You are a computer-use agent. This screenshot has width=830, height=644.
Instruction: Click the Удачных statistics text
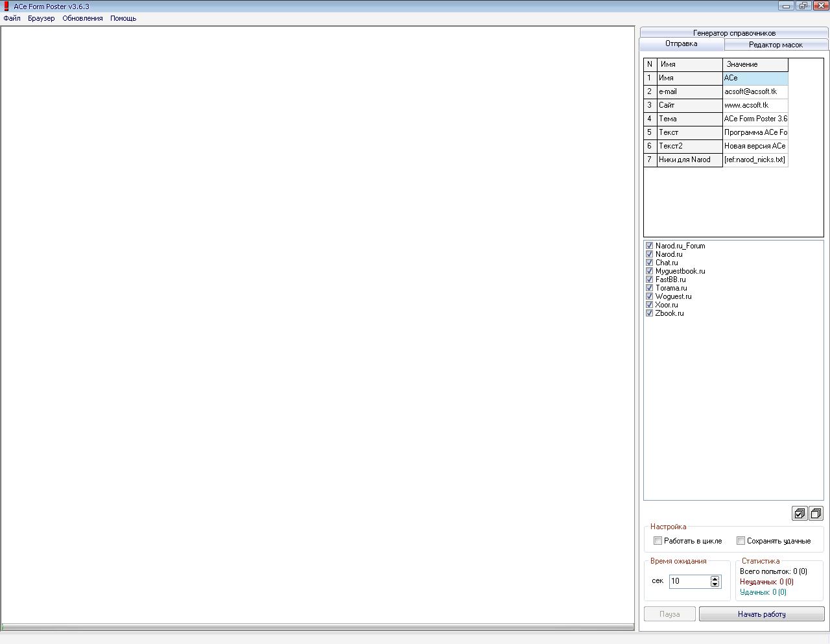(763, 592)
